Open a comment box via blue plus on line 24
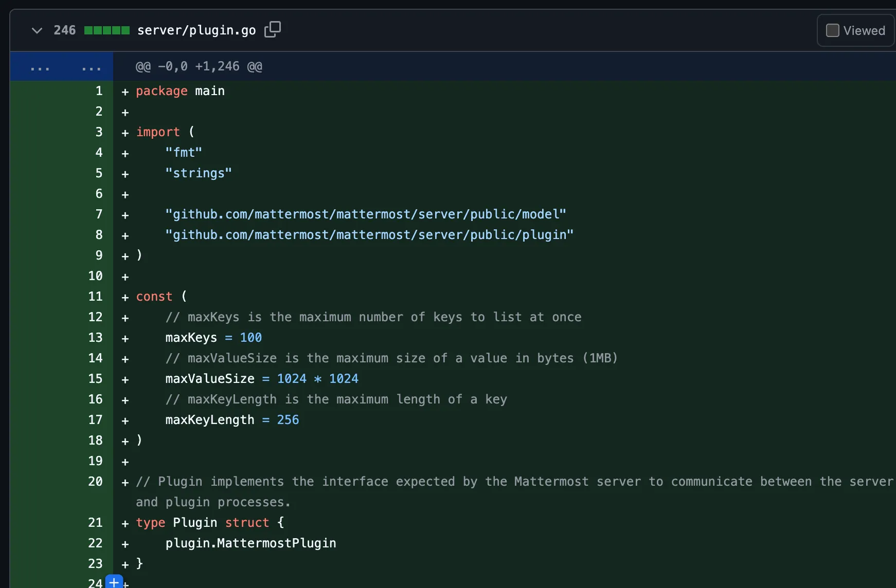896x588 pixels. [x=114, y=582]
